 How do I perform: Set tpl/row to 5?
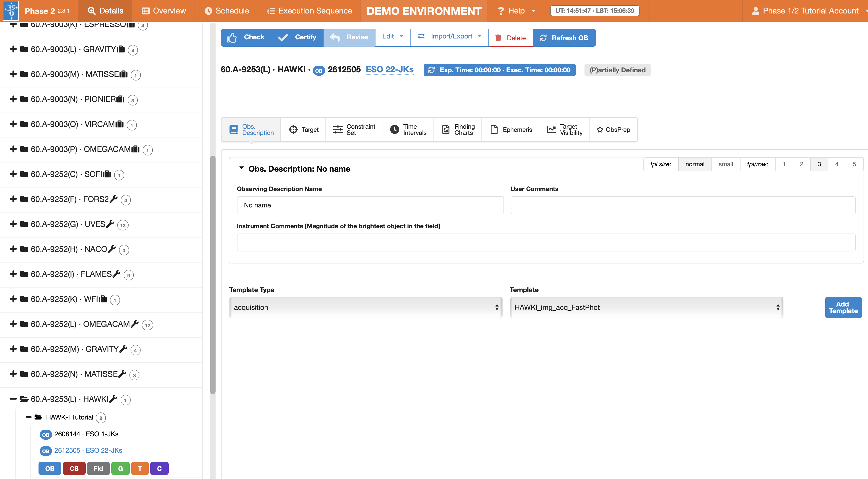pyautogui.click(x=854, y=164)
